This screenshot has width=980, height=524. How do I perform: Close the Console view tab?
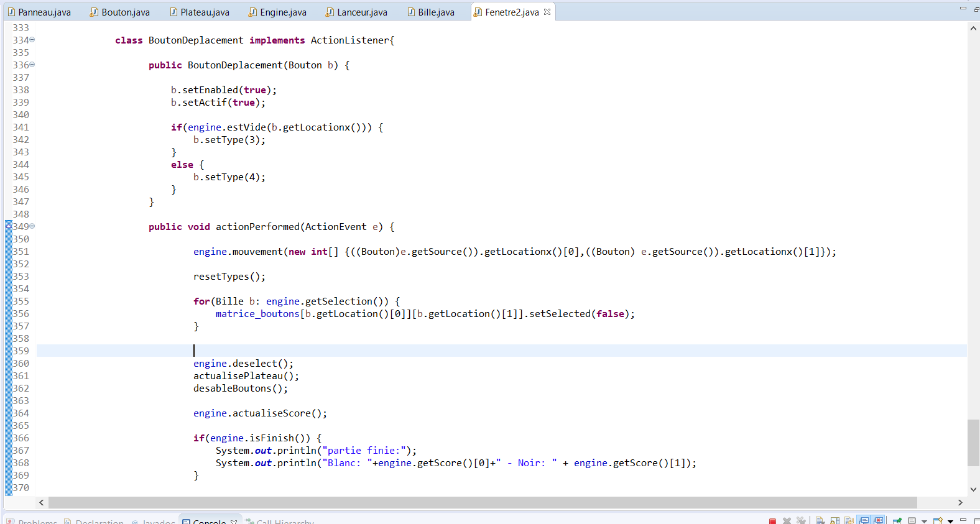(x=234, y=522)
